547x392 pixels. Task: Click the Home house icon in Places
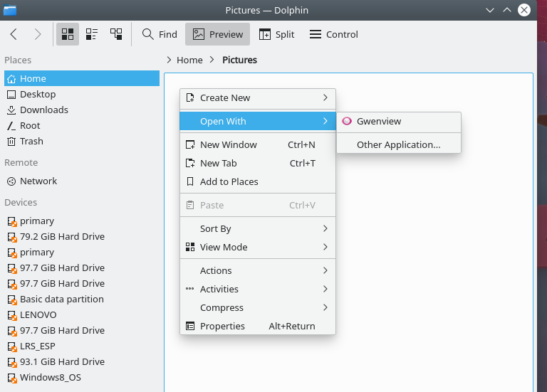(x=11, y=79)
